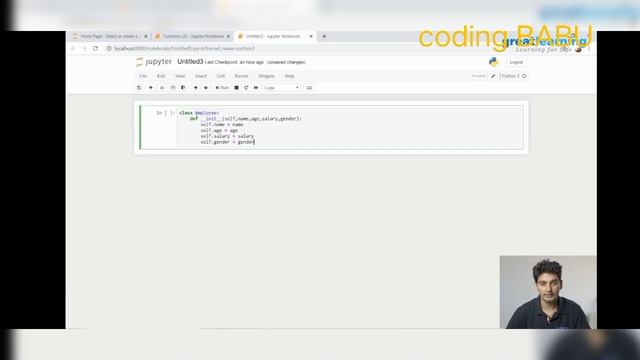Click the kernel idle circle indicator
The width and height of the screenshot is (640, 360).
point(524,76)
